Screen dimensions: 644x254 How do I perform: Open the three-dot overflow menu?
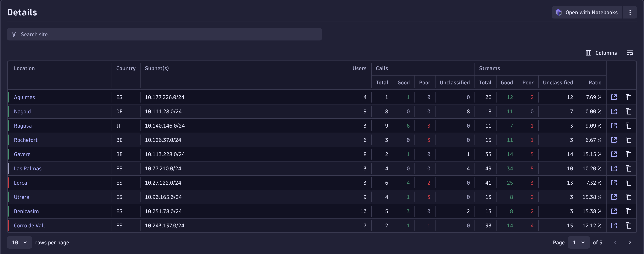[630, 12]
